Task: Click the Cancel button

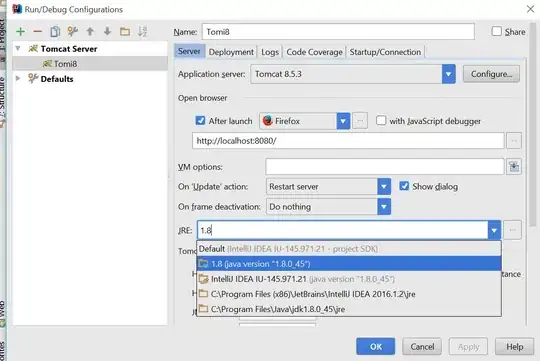Action: (x=422, y=347)
